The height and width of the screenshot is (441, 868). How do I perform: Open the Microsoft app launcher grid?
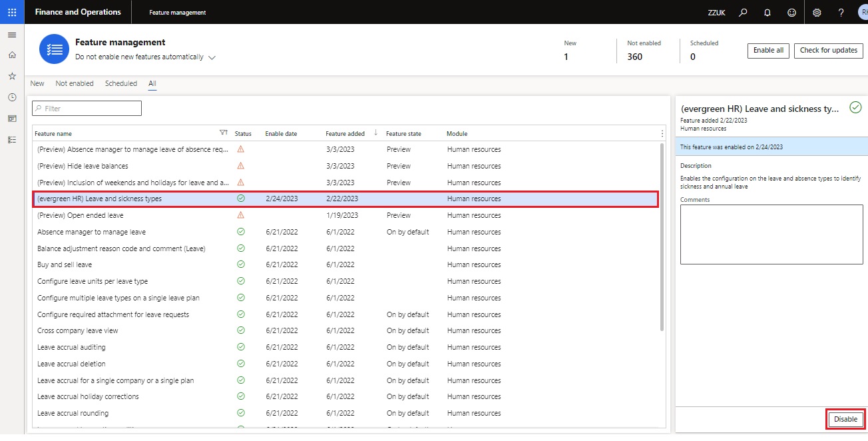[x=11, y=11]
